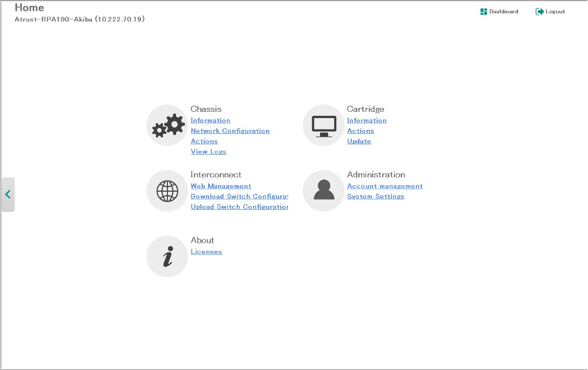Select Download Switch Configuration link
This screenshot has height=370, width=588.
pos(239,197)
